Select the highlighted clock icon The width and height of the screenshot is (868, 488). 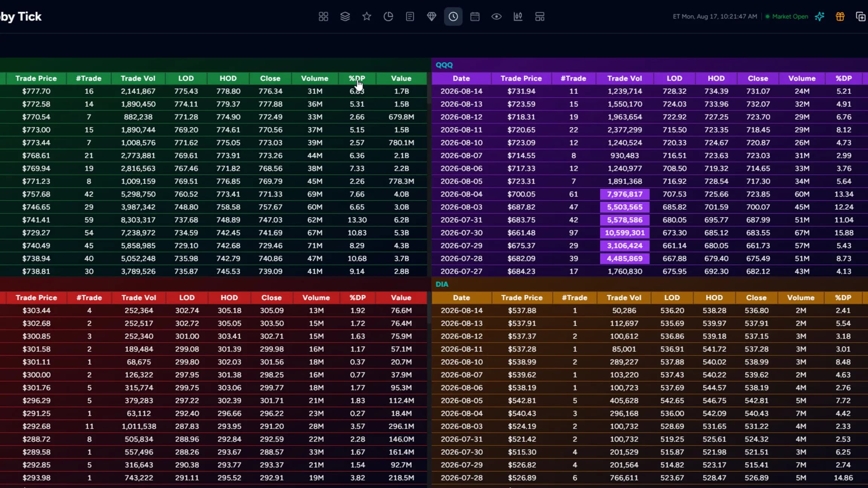[x=453, y=17]
